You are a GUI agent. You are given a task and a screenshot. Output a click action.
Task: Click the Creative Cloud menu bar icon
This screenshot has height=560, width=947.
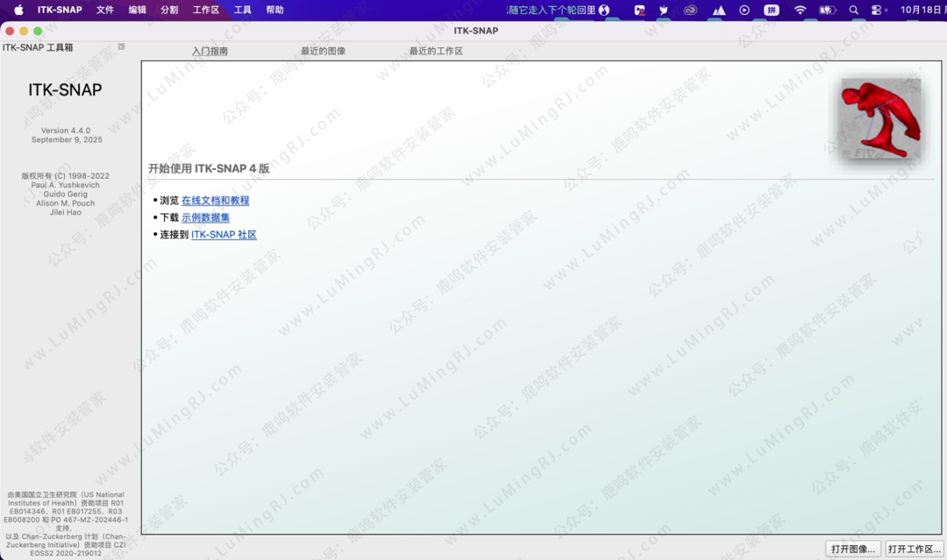click(x=691, y=10)
